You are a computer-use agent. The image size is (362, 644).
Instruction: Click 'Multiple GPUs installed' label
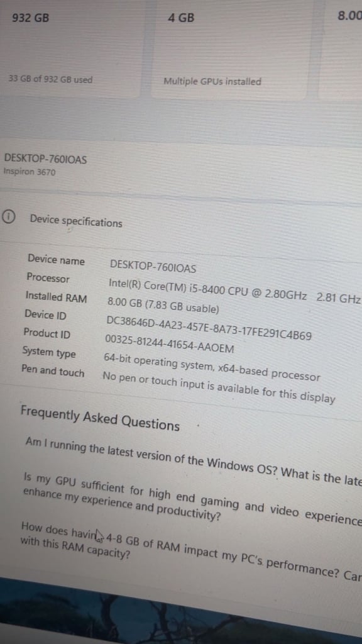click(212, 81)
